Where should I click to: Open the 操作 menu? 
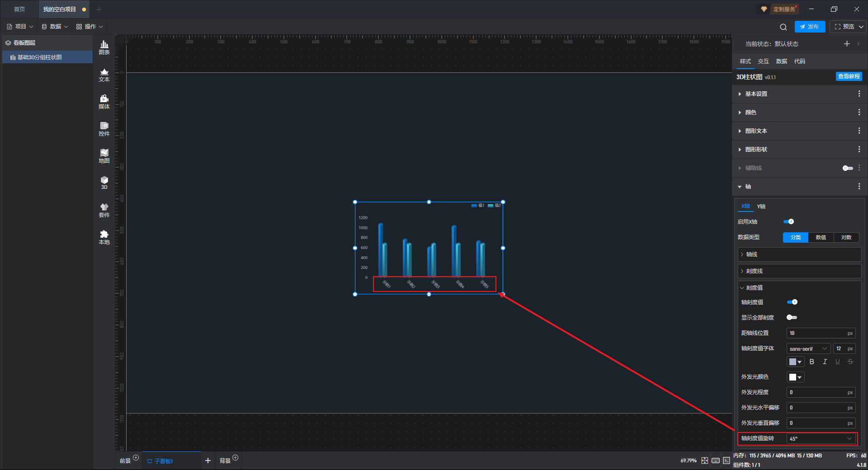point(90,27)
